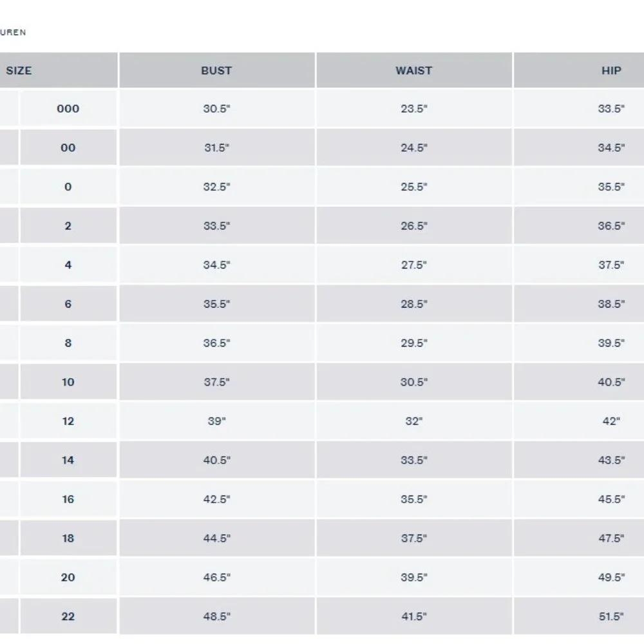Click the 42" hip cell
This screenshot has width=644, height=644.
pos(611,421)
